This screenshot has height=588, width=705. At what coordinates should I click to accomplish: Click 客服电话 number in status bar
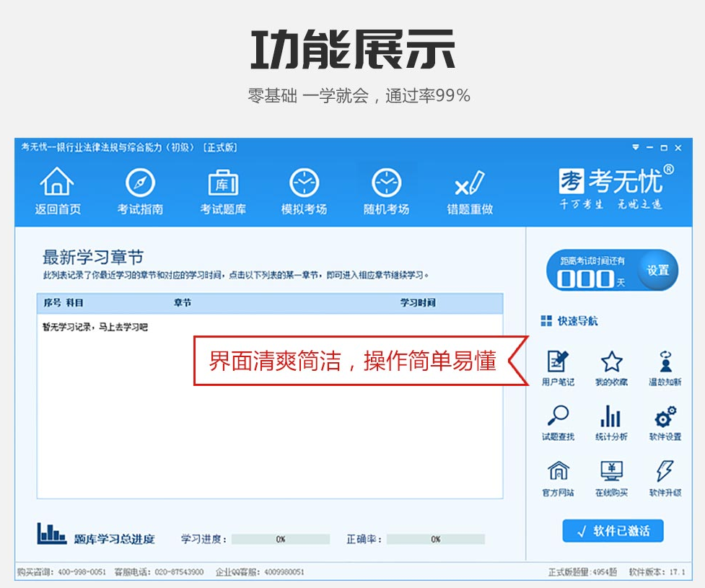pos(179,572)
